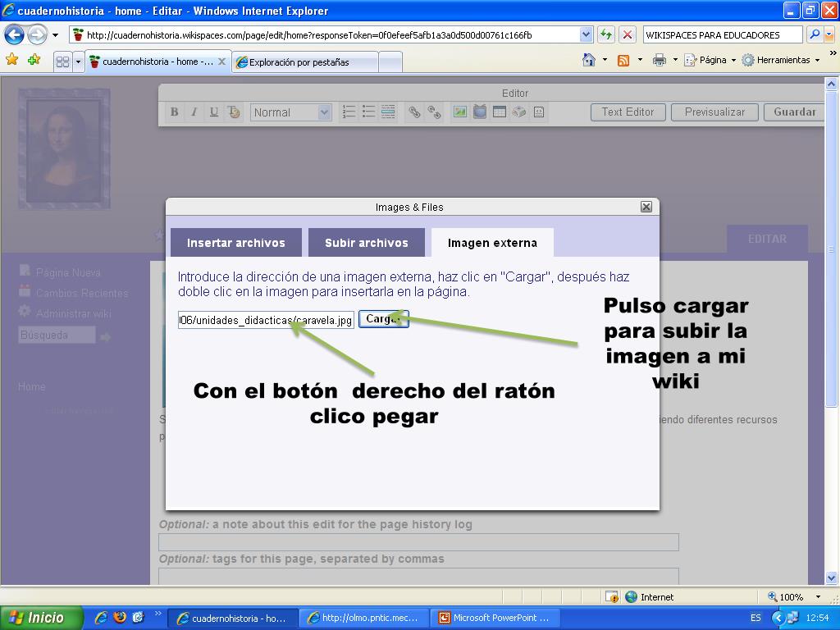Click the Inicio Start button

[x=42, y=618]
